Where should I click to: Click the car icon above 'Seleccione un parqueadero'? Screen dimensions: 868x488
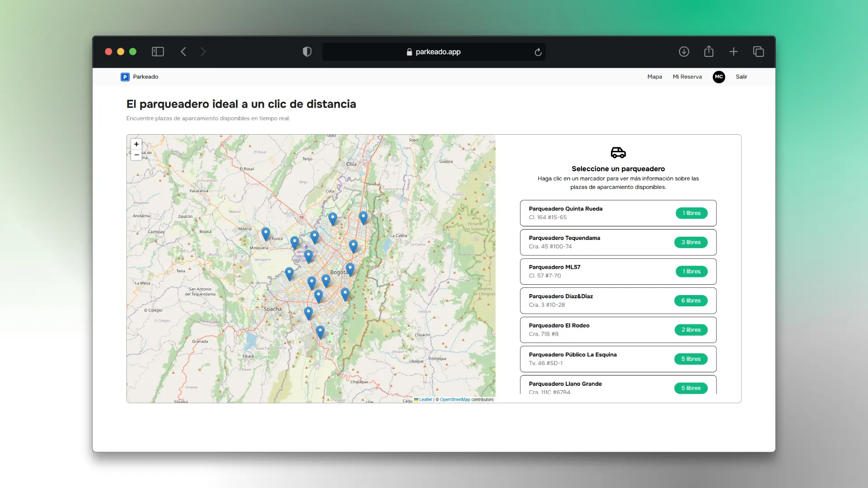click(618, 153)
